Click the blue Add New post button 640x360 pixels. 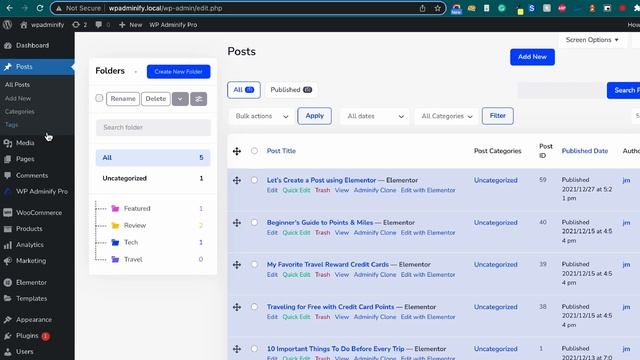532,57
